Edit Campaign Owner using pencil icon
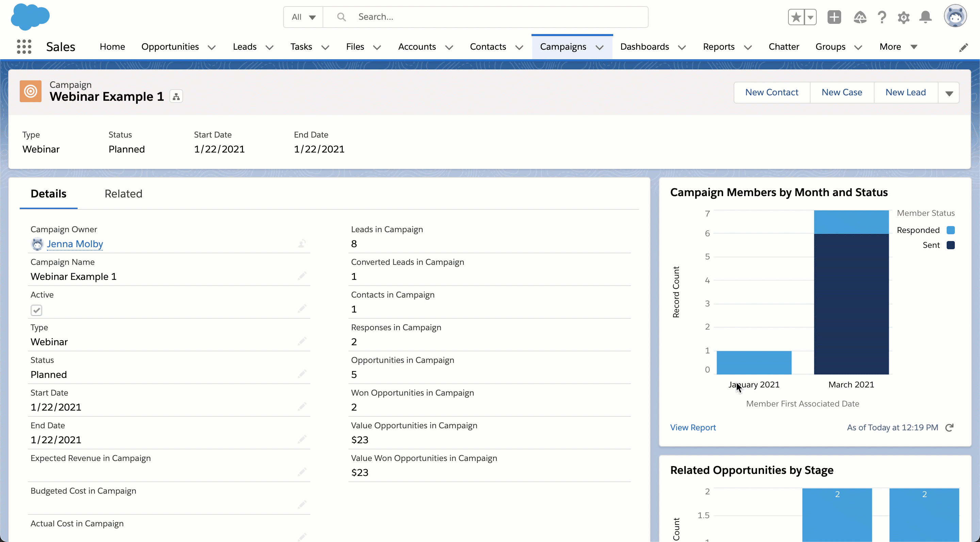The height and width of the screenshot is (542, 980). [302, 244]
